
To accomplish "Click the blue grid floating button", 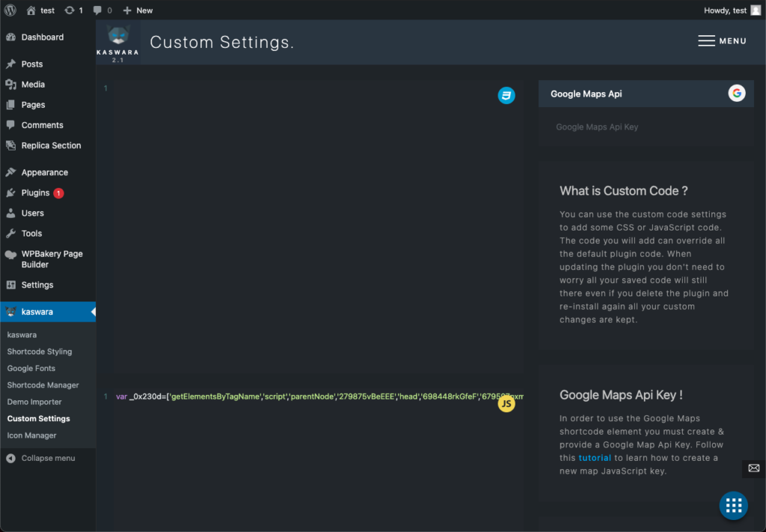I will (733, 505).
